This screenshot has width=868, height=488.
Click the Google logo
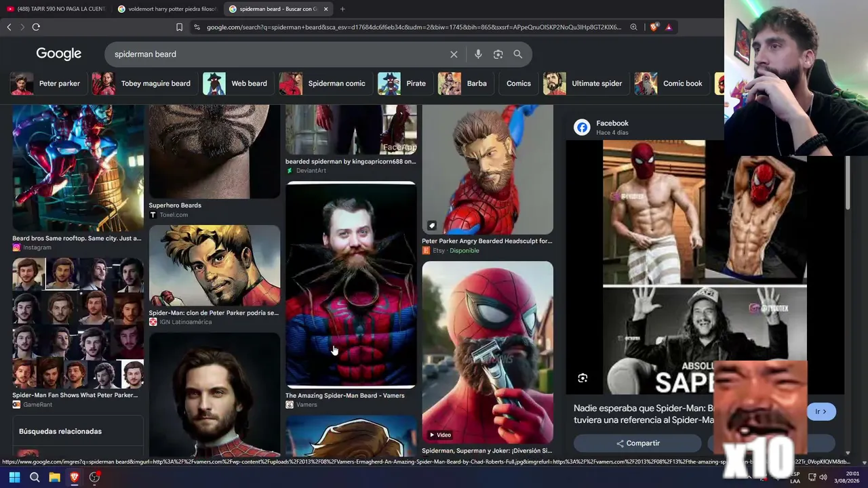tap(59, 54)
